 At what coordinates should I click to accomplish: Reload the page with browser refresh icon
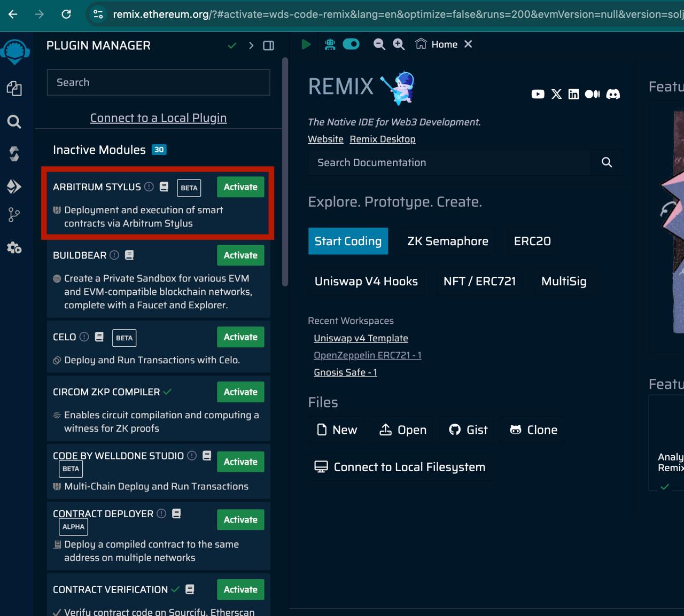[x=66, y=14]
